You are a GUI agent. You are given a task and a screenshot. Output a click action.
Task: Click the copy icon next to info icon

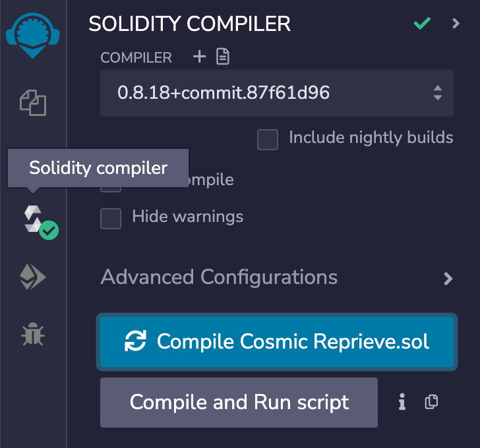coord(431,402)
